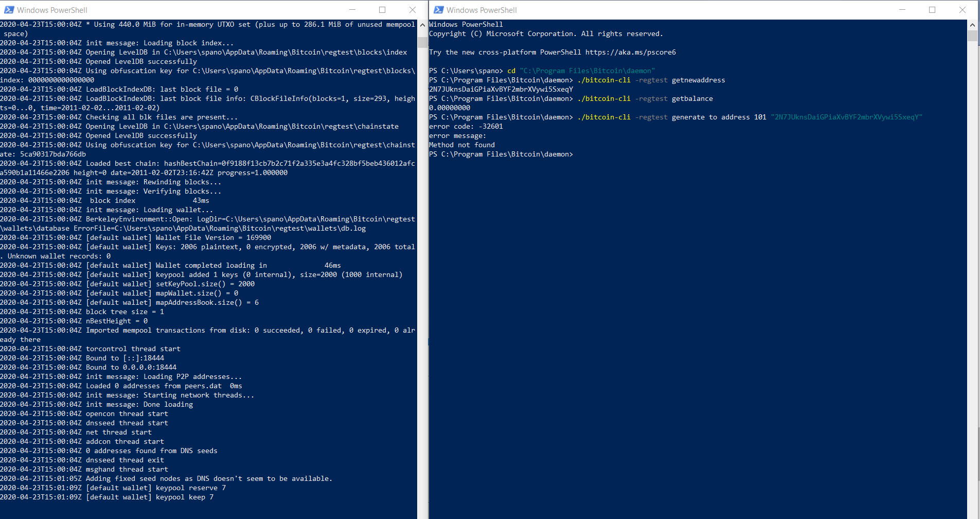980x519 pixels.
Task: Click the last empty prompt 'PS C:\Program Files\Bitcoin\daemon>'
Action: click(501, 154)
